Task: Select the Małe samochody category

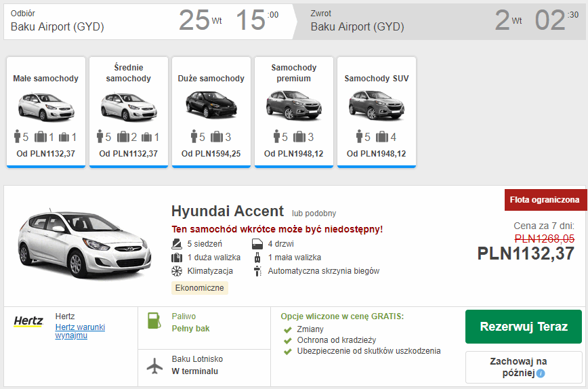Action: 46,111
